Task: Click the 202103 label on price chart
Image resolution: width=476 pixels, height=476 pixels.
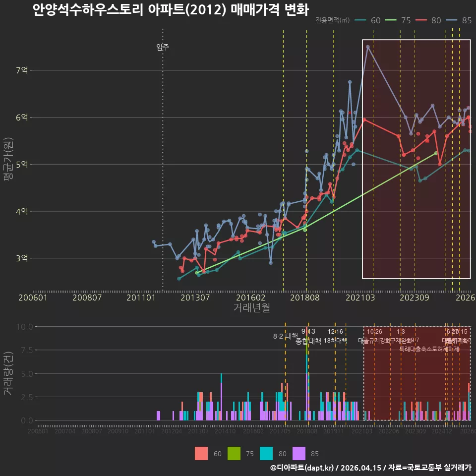Action: coord(360,297)
